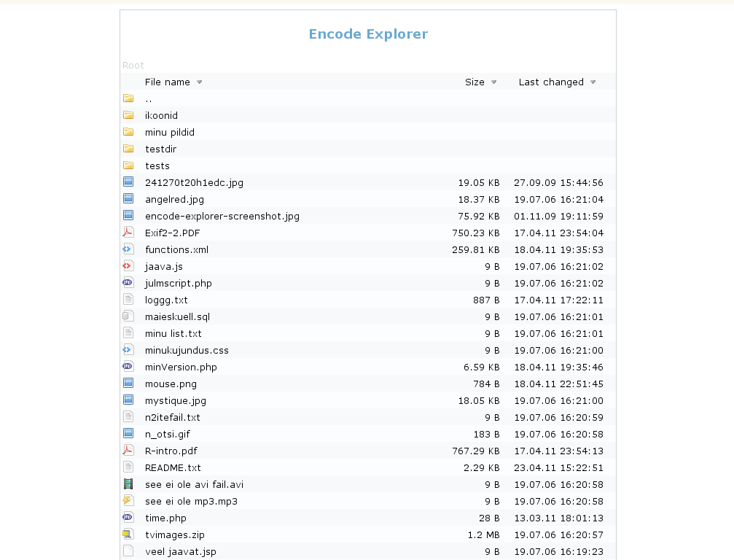This screenshot has width=734, height=560.
Task: Open the n2itefail.txt file
Action: click(x=173, y=417)
